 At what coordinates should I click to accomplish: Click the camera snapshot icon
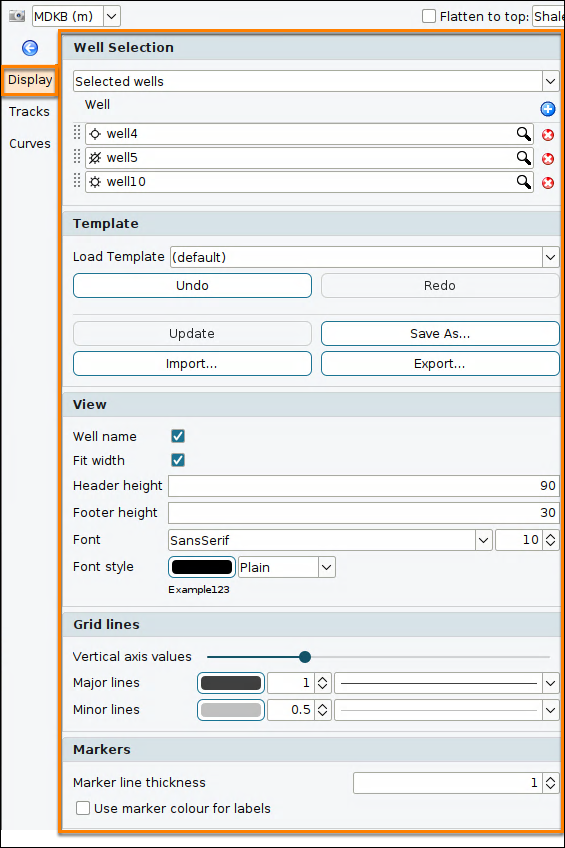[17, 16]
